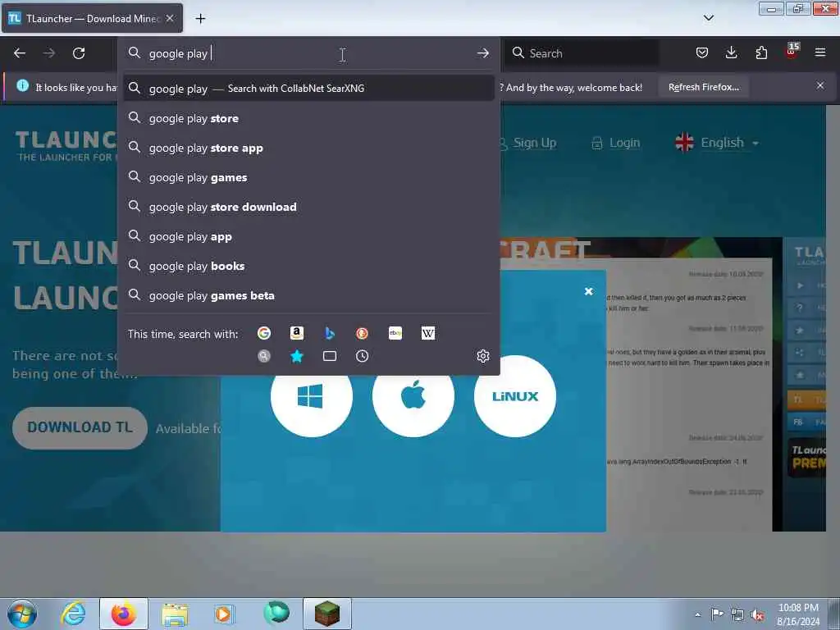Screen dimensions: 840x630
Task: Click the muted volume tray icon
Action: [757, 615]
